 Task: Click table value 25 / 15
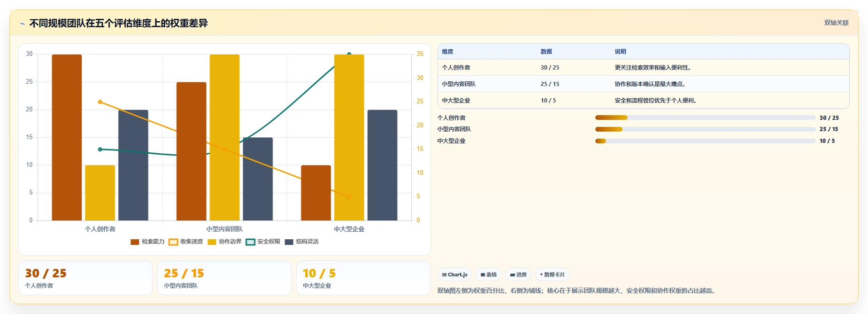point(550,84)
